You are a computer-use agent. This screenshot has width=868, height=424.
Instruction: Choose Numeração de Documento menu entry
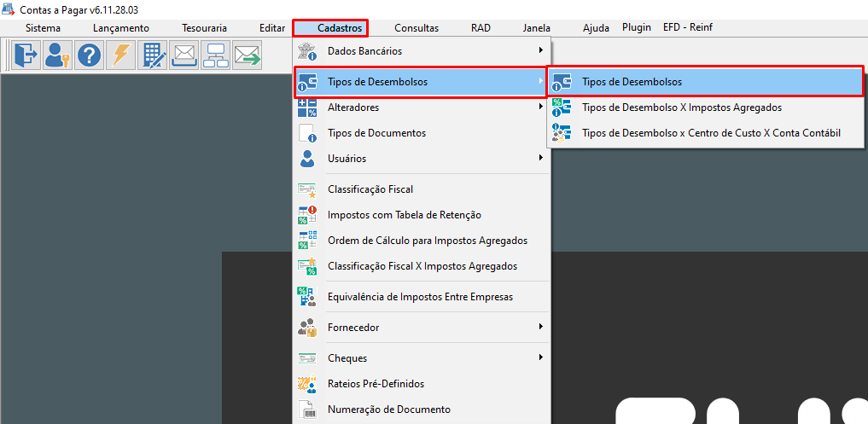coord(422,409)
